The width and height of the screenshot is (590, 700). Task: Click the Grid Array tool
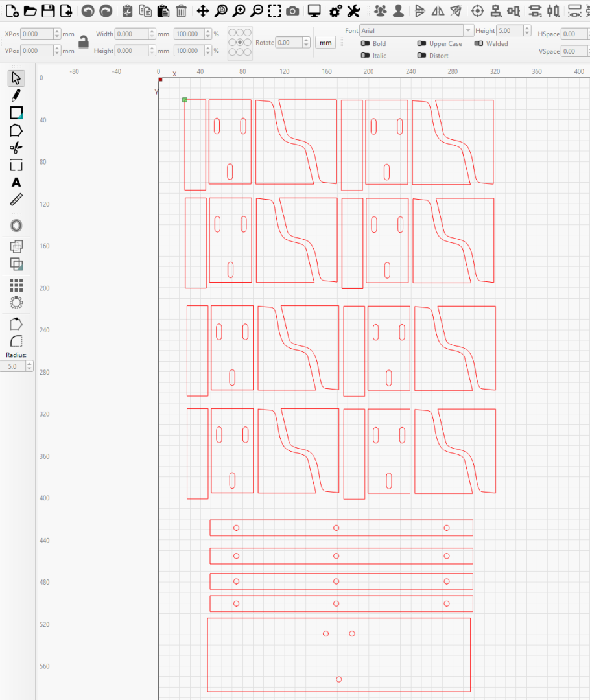16,285
